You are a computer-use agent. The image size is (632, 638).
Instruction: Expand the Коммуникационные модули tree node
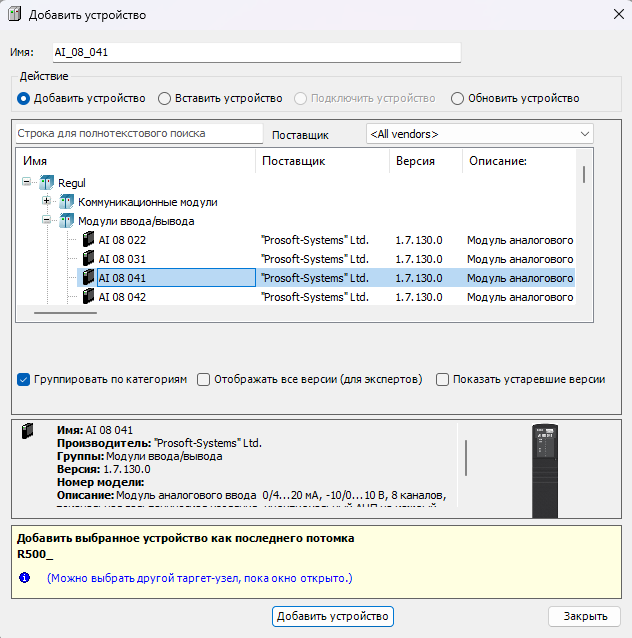[x=46, y=203]
